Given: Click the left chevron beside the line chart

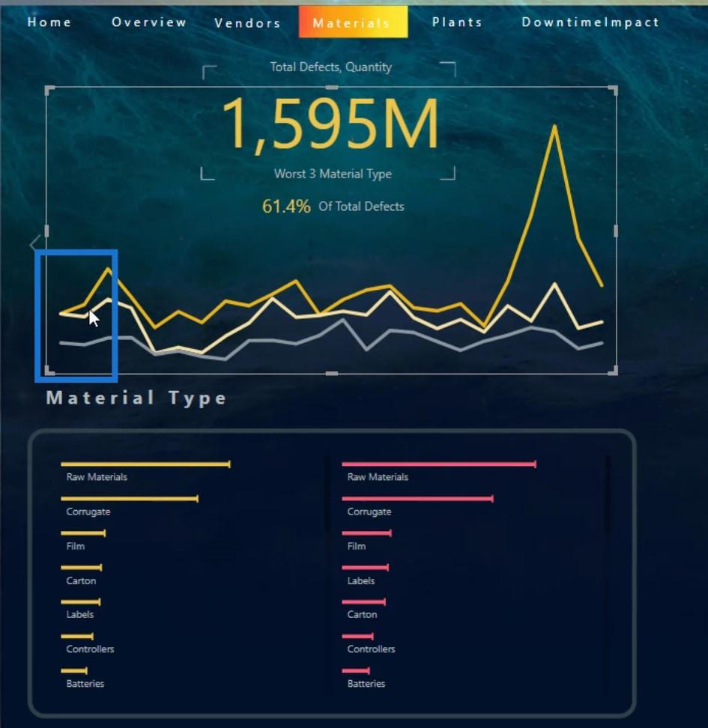Looking at the screenshot, I should (x=34, y=243).
